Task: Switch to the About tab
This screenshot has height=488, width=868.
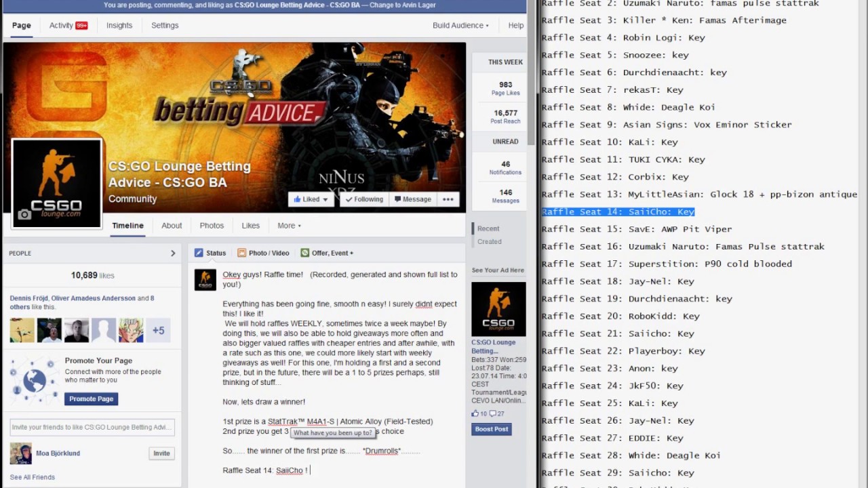Action: [x=172, y=226]
